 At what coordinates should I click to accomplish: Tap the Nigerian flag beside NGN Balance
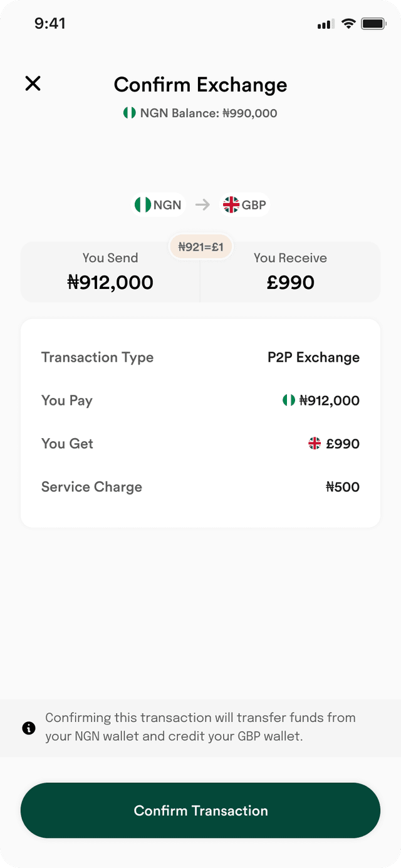130,113
